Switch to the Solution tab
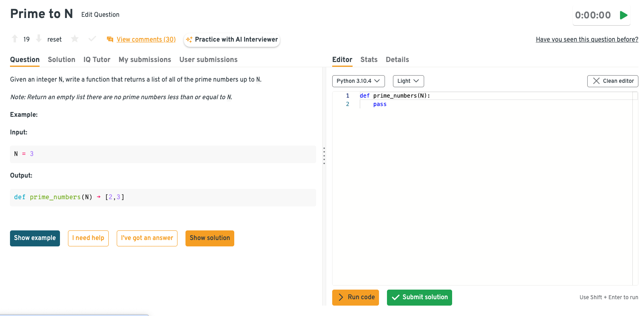The height and width of the screenshot is (316, 644). [x=62, y=60]
